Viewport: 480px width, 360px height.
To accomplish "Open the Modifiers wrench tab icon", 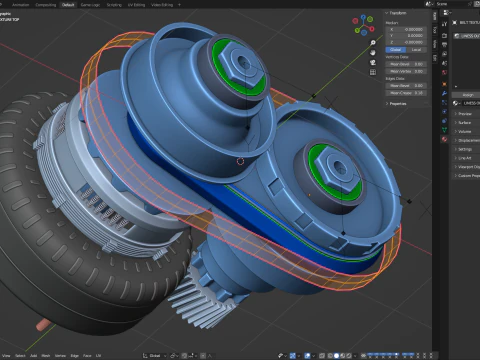I will (445, 93).
